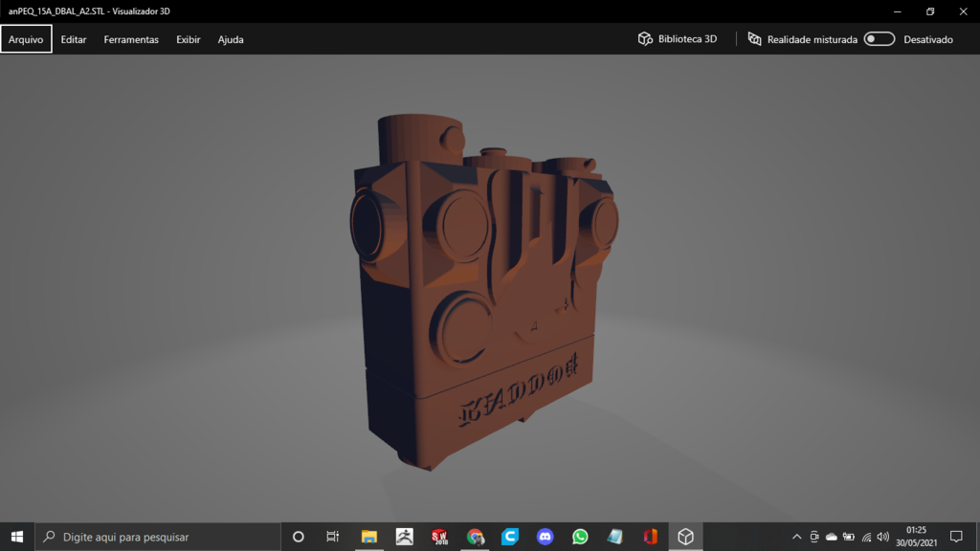
Task: Close the Visualizador 3D window
Action: (x=963, y=11)
